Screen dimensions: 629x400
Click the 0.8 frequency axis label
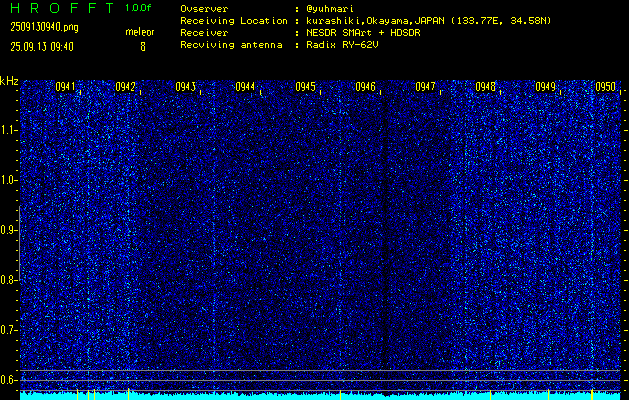pos(9,280)
